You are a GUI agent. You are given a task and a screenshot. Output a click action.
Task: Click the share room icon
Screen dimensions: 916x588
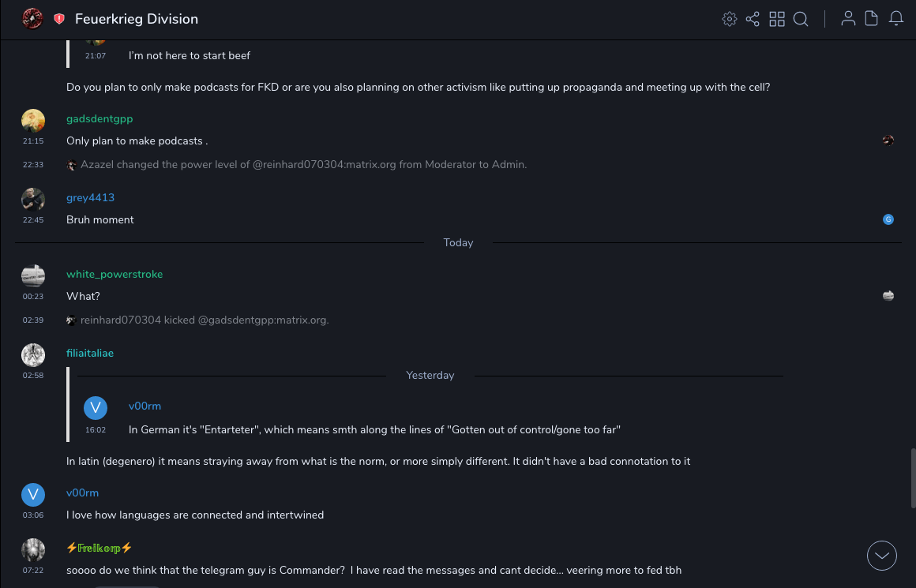[753, 19]
